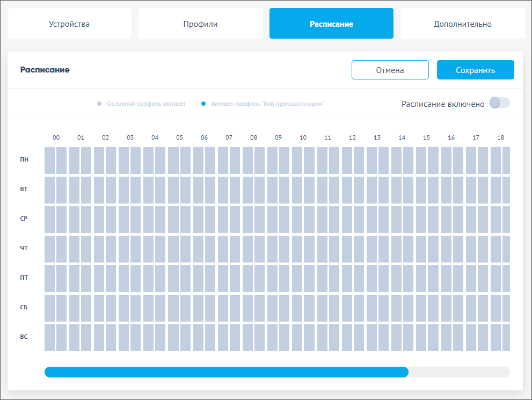The width and height of the screenshot is (532, 400).
Task: Click the empty scrollbar track right of thumb
Action: pos(458,372)
